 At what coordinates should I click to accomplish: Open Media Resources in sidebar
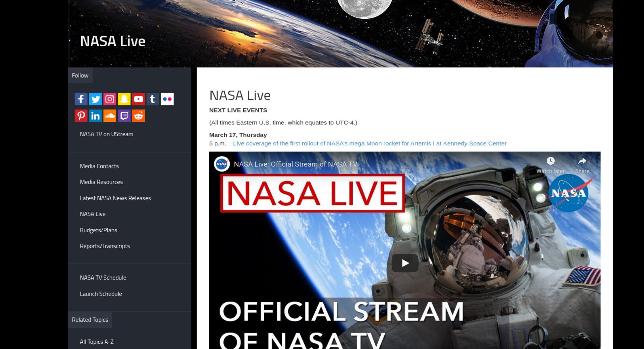click(101, 182)
